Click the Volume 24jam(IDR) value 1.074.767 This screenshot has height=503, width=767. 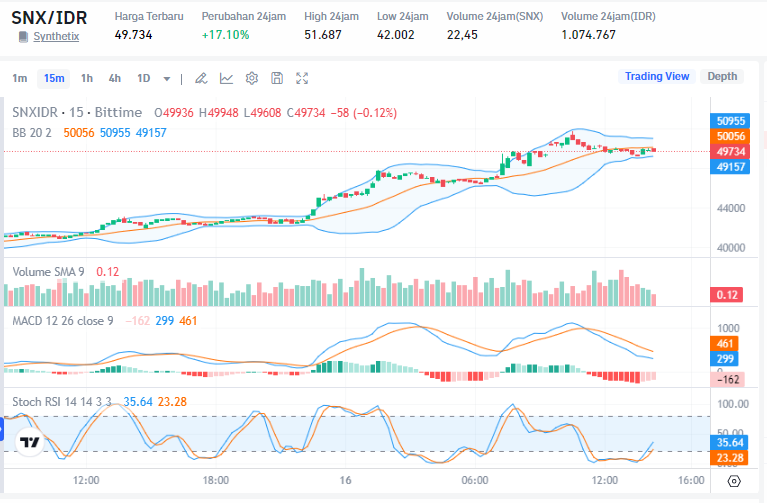(x=588, y=35)
